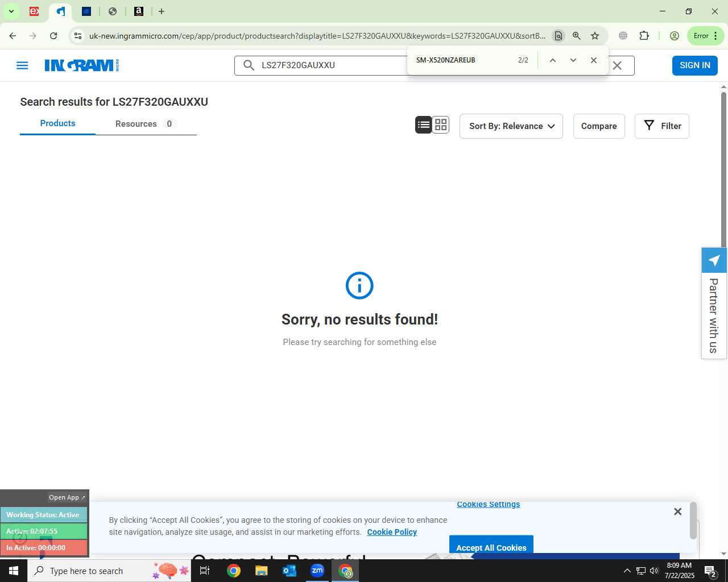Open Google Chrome from taskbar

coord(234,571)
